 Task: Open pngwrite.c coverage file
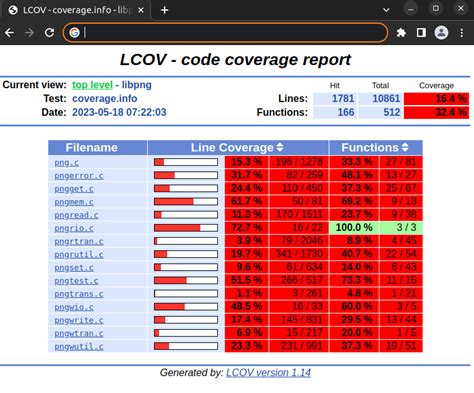[79, 320]
